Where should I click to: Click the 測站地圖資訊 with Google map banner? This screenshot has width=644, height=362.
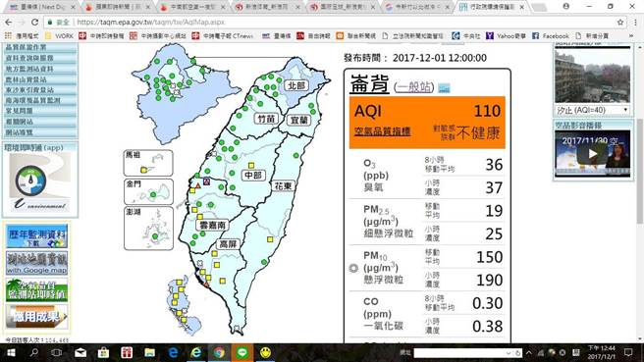tap(37, 263)
